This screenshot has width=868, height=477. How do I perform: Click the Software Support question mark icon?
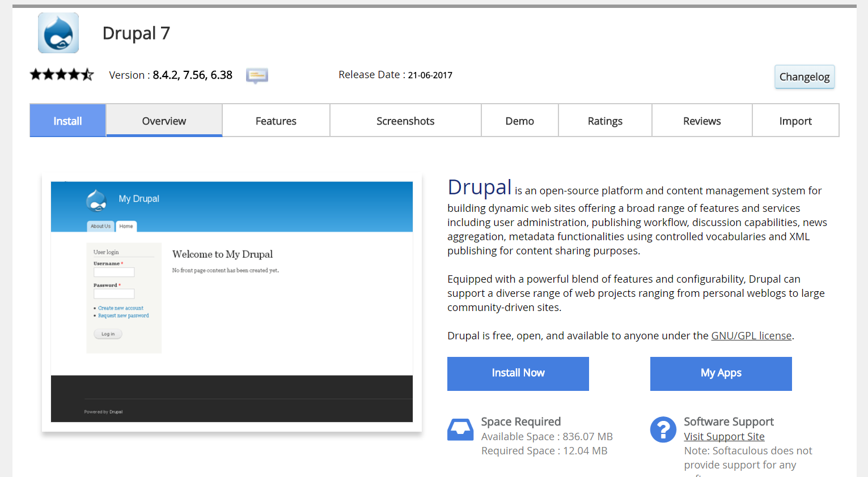coord(663,429)
